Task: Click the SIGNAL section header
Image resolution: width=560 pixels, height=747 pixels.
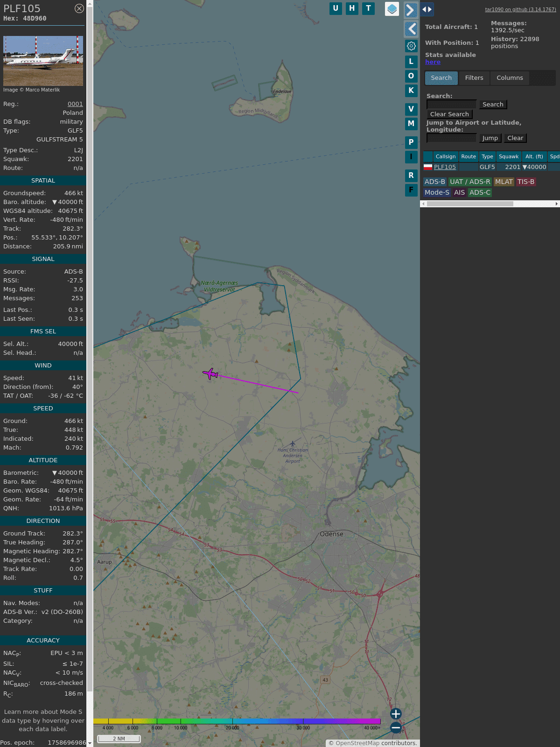Action: 43,259
